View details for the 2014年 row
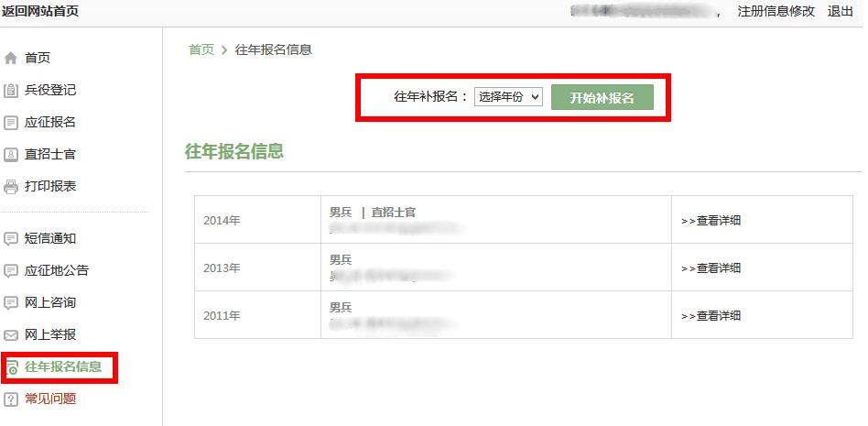Viewport: 868px width, 426px height. point(711,221)
